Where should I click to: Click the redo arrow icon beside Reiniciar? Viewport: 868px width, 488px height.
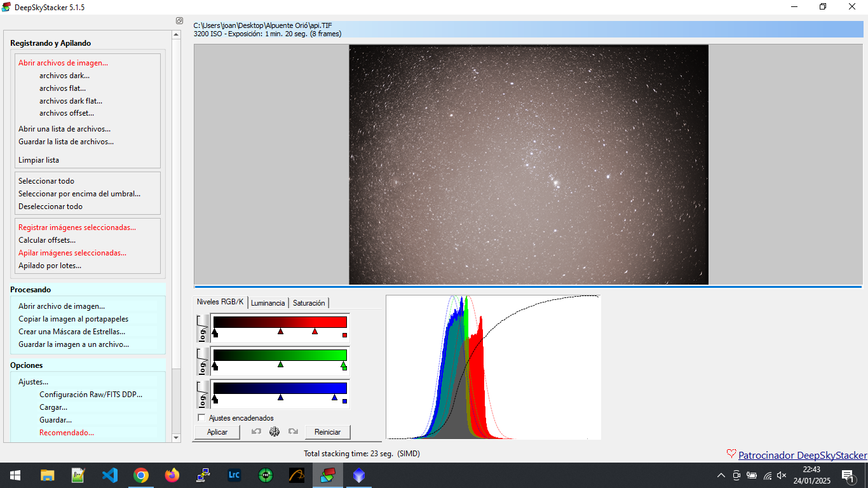(x=293, y=431)
